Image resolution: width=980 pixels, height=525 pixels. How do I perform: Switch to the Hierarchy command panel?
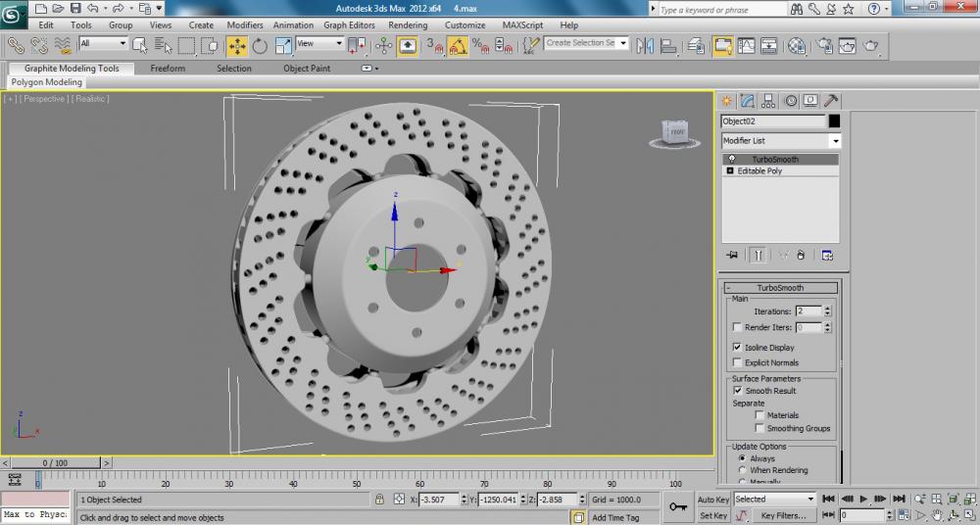coord(768,100)
